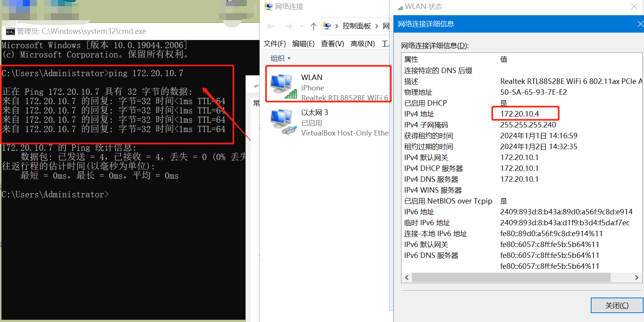Open the recent locations dropdown chevron
This screenshot has height=322, width=644.
(x=302, y=26)
